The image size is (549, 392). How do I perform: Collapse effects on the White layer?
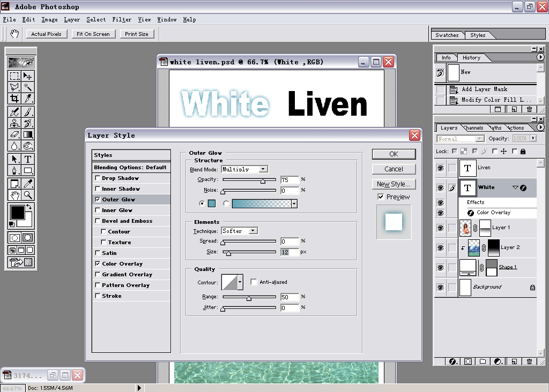(515, 187)
